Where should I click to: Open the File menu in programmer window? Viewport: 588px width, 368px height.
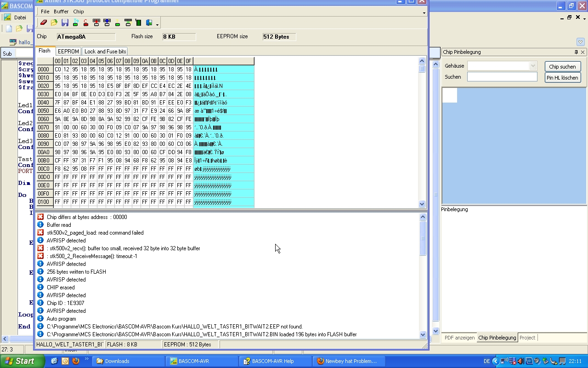coord(45,11)
